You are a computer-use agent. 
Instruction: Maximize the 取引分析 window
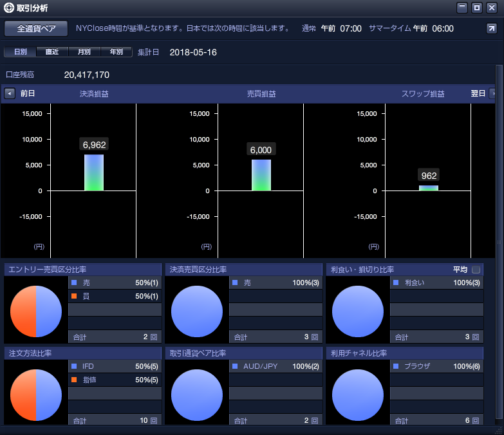click(x=477, y=8)
